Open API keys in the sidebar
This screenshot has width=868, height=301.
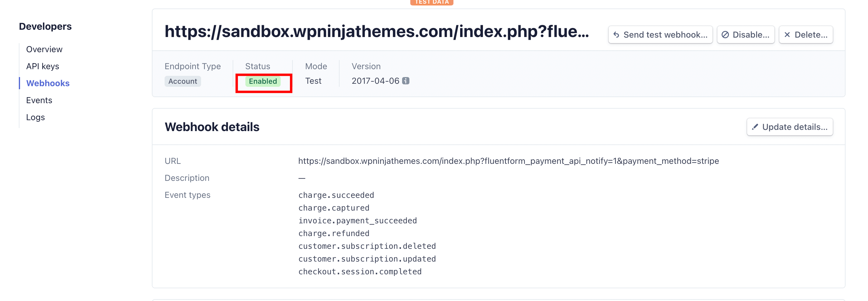(x=43, y=66)
